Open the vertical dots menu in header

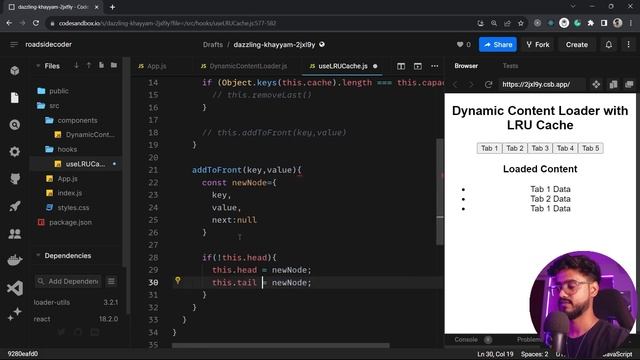tap(629, 44)
